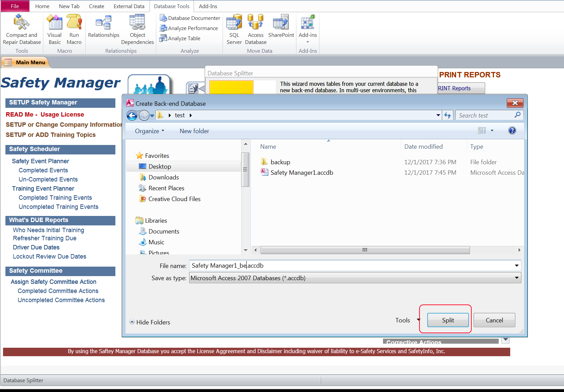Open Refresher Training Due report

[45, 238]
